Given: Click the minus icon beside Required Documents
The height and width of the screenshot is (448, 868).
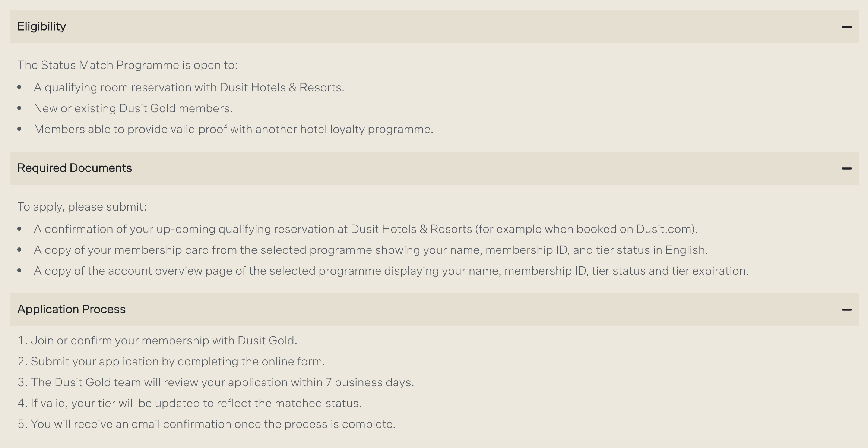Looking at the screenshot, I should tap(846, 168).
